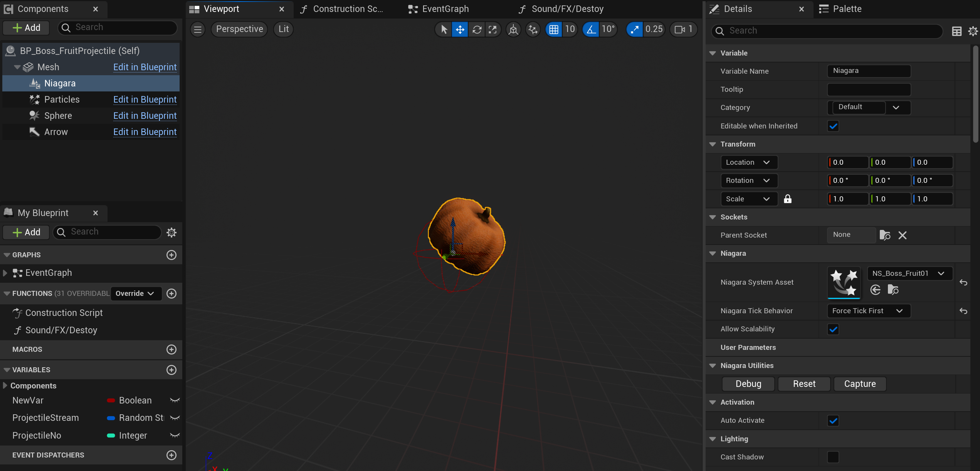Click Edit in Blueprint link for Sphere

tap(145, 116)
